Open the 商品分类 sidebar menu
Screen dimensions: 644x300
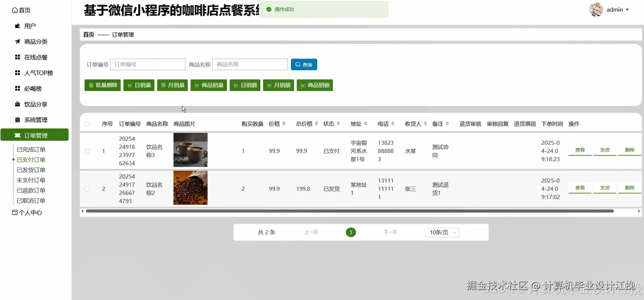tap(31, 41)
